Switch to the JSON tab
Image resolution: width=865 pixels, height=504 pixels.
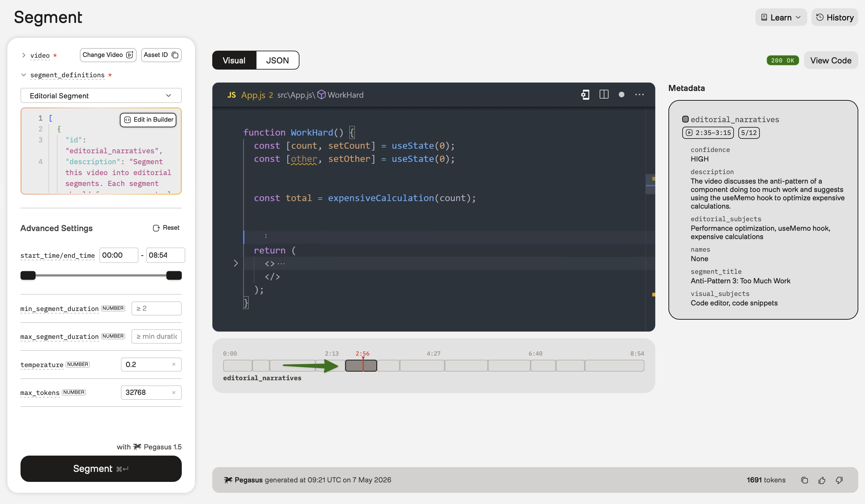(x=277, y=60)
